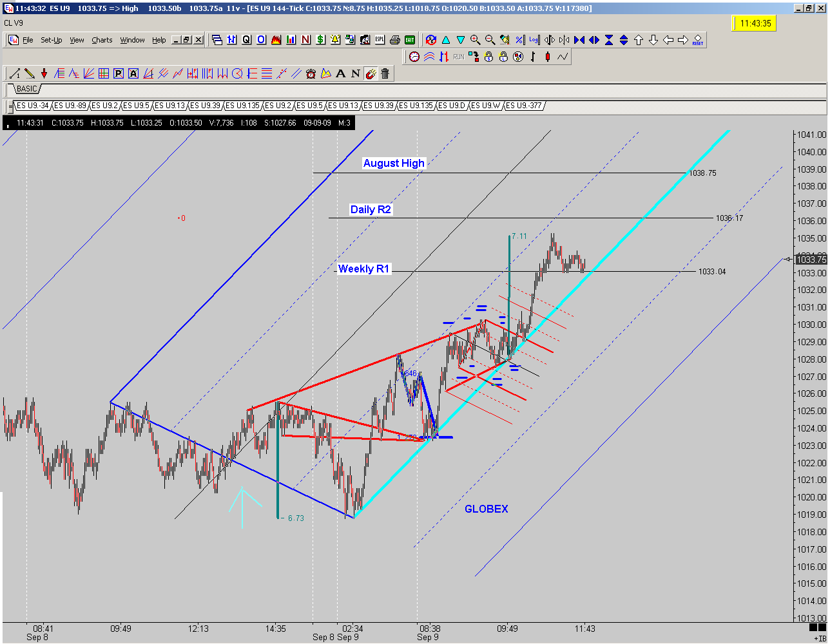The image size is (830, 644).
Task: Open the alarm bell icon
Action: pos(336,40)
